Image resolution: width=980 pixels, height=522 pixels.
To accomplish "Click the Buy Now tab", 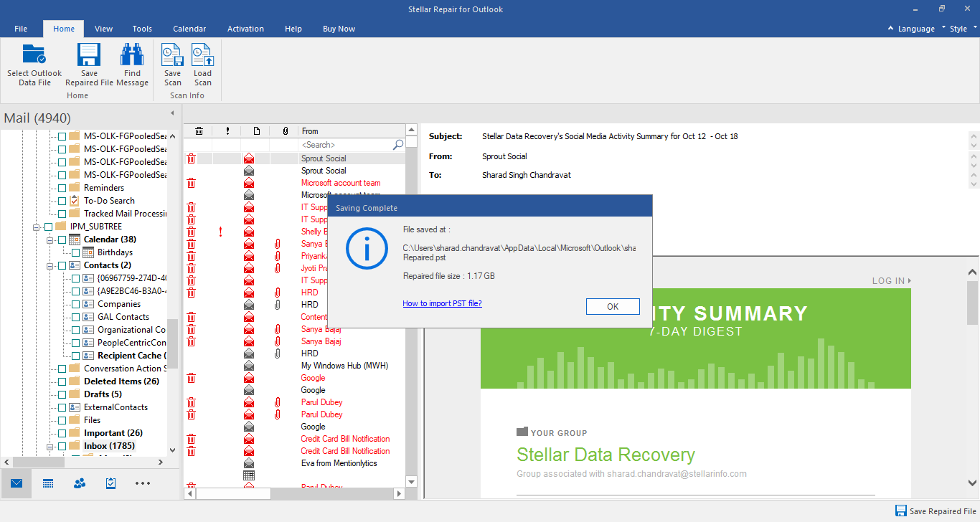I will (339, 29).
